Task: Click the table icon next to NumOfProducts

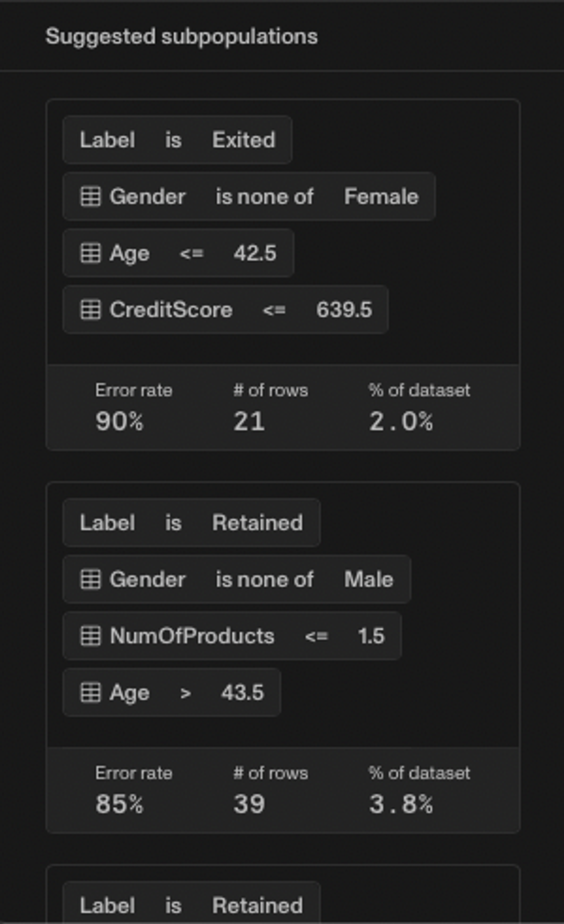Action: [91, 636]
